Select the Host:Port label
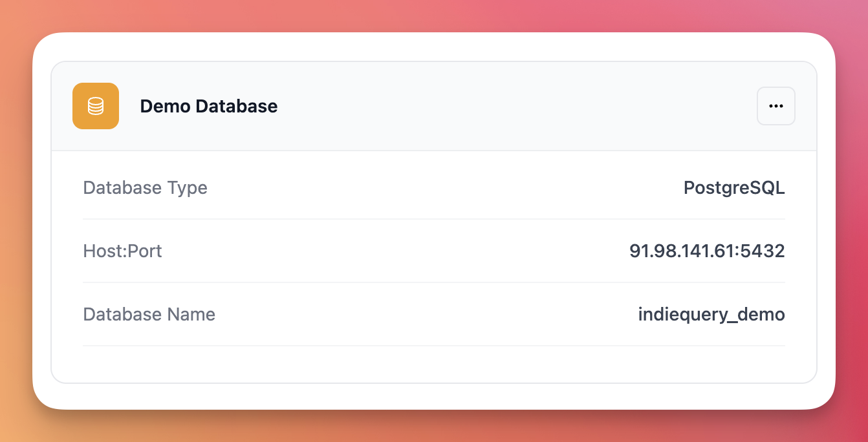Image resolution: width=868 pixels, height=442 pixels. point(122,251)
